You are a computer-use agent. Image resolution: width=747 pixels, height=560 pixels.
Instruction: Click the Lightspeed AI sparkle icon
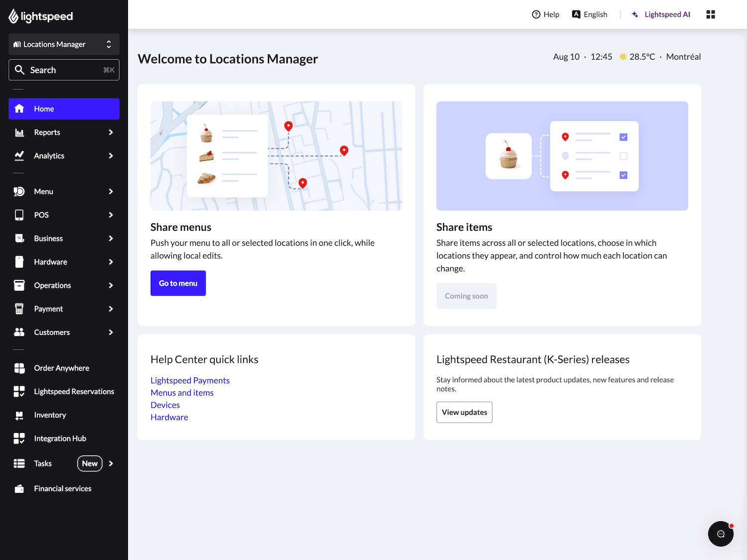[635, 14]
